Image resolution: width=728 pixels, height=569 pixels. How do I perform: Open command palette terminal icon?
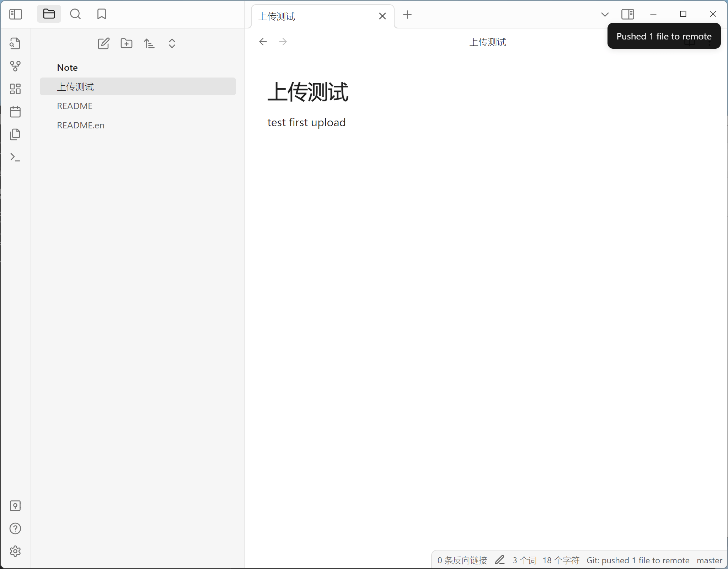(x=15, y=157)
